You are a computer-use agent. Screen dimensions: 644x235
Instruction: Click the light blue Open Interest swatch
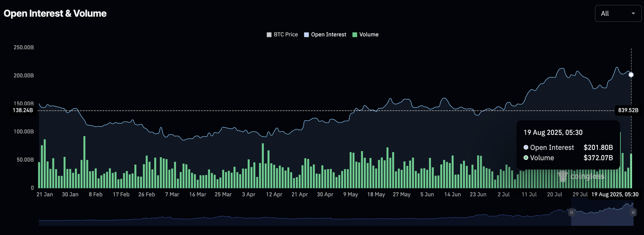point(307,35)
